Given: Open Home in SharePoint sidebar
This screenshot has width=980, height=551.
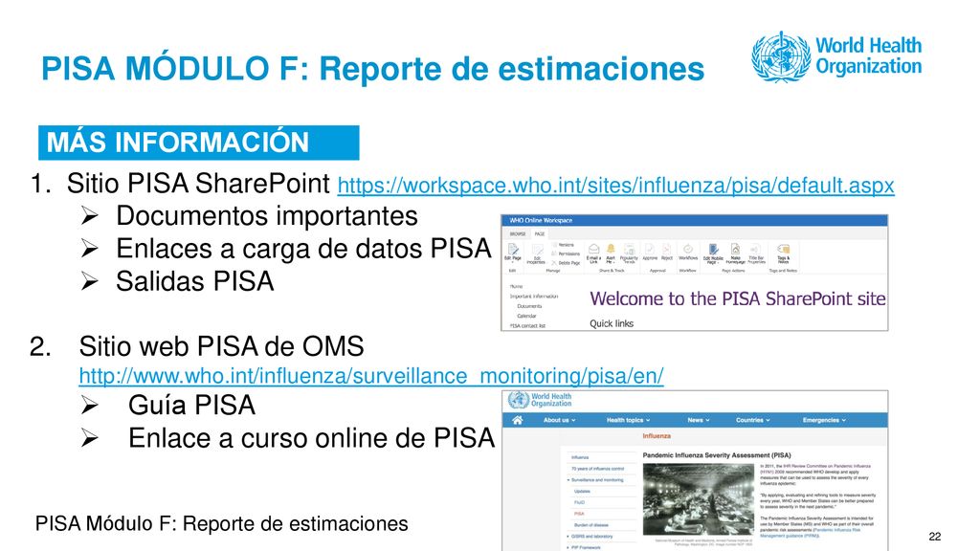Looking at the screenshot, I should tap(516, 286).
